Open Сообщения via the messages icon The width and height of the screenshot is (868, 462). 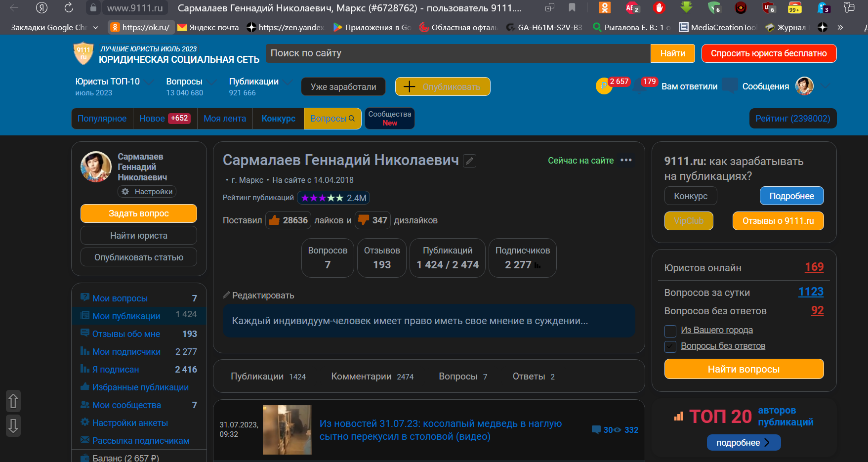(731, 85)
